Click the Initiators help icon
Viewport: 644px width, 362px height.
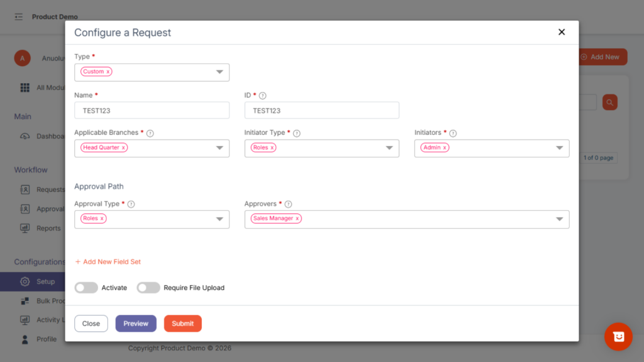point(453,133)
